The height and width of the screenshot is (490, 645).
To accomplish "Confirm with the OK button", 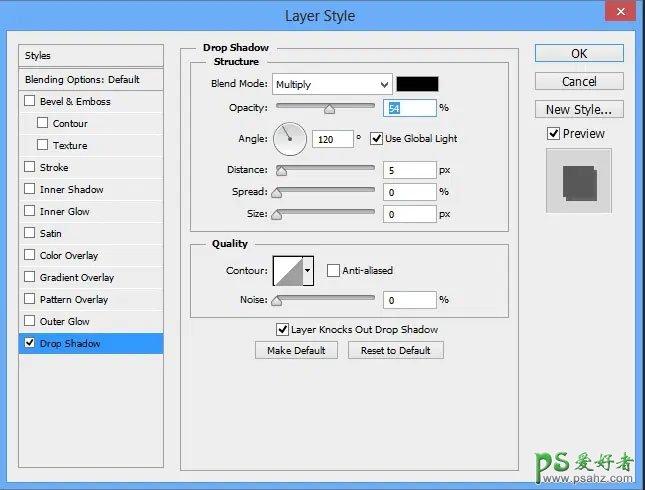I will (579, 53).
